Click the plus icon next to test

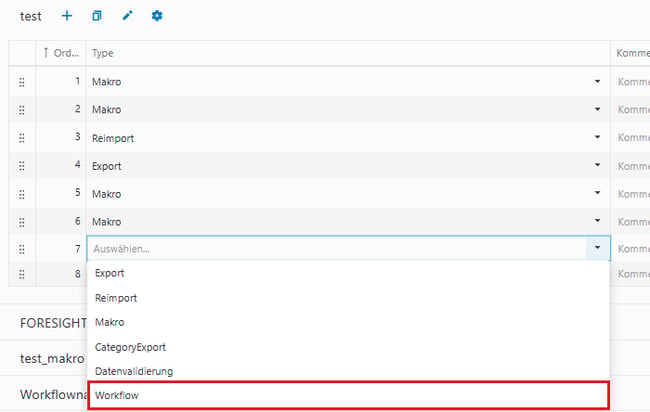click(67, 16)
